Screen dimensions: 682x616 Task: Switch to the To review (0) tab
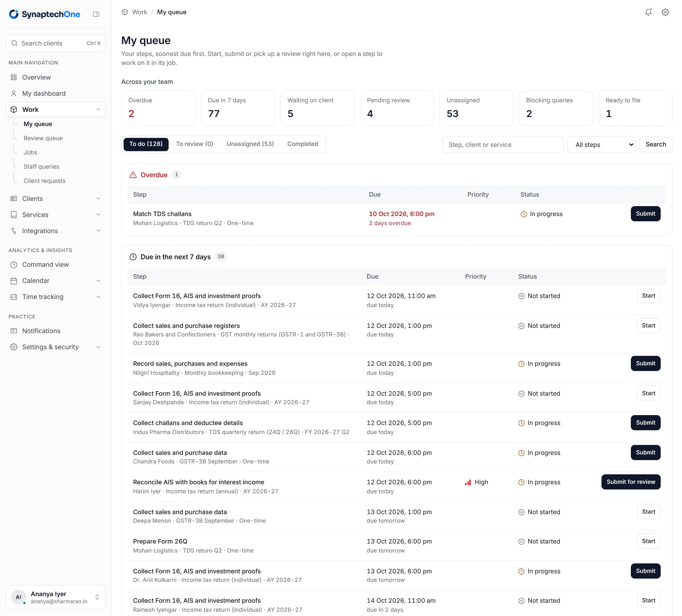(194, 144)
